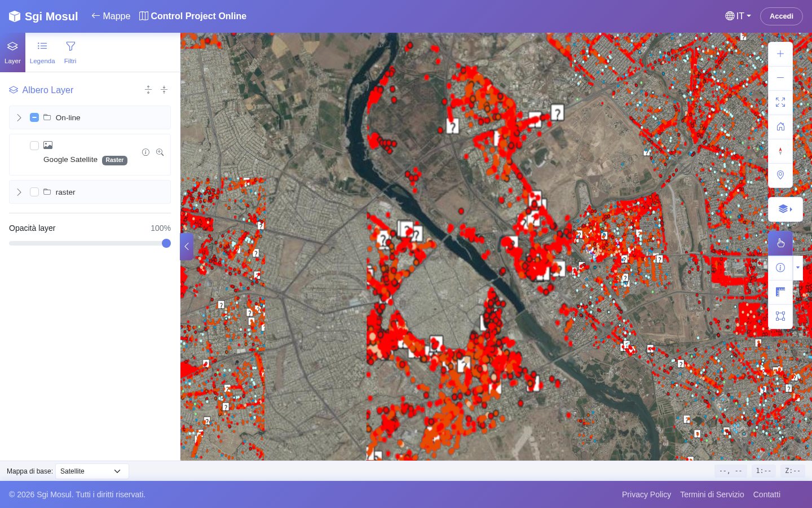
Task: Expand the On-line layer group
Action: pyautogui.click(x=19, y=117)
